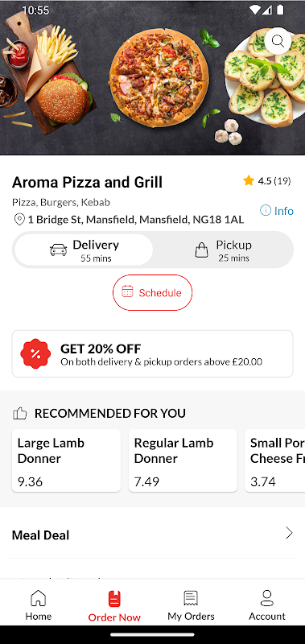Click the info circle icon

point(266,211)
